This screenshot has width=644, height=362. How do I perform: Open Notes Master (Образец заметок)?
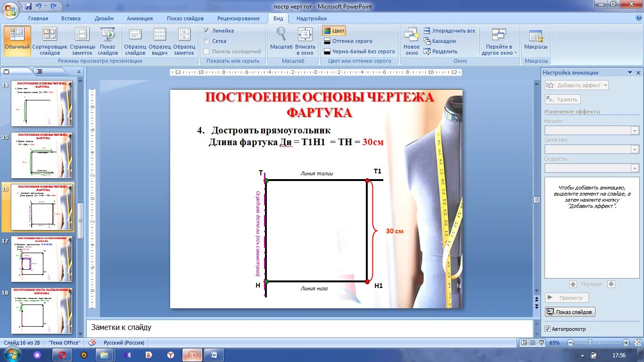[x=184, y=41]
